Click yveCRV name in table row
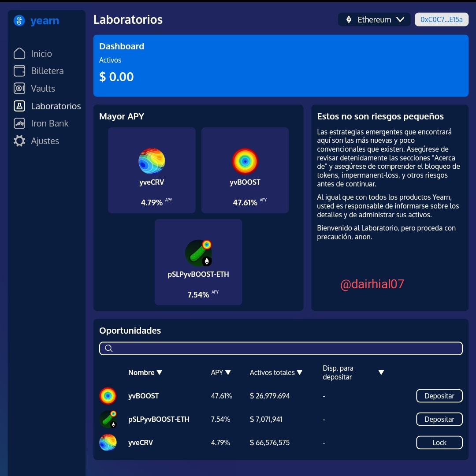This screenshot has width=476, height=476. pyautogui.click(x=141, y=443)
